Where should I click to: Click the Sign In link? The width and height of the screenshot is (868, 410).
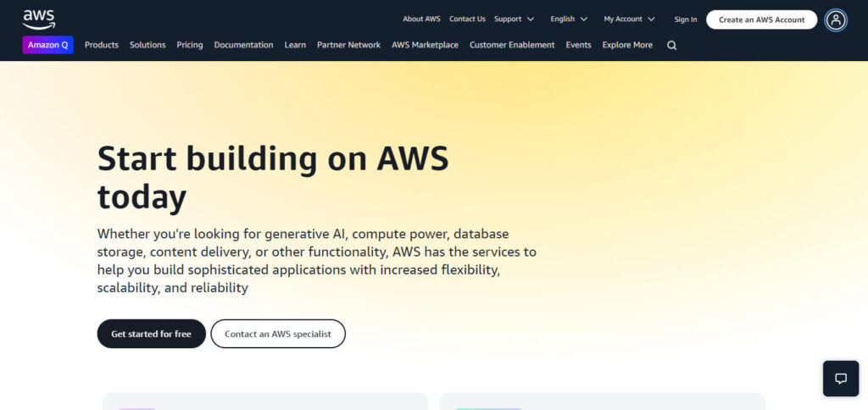click(x=685, y=19)
